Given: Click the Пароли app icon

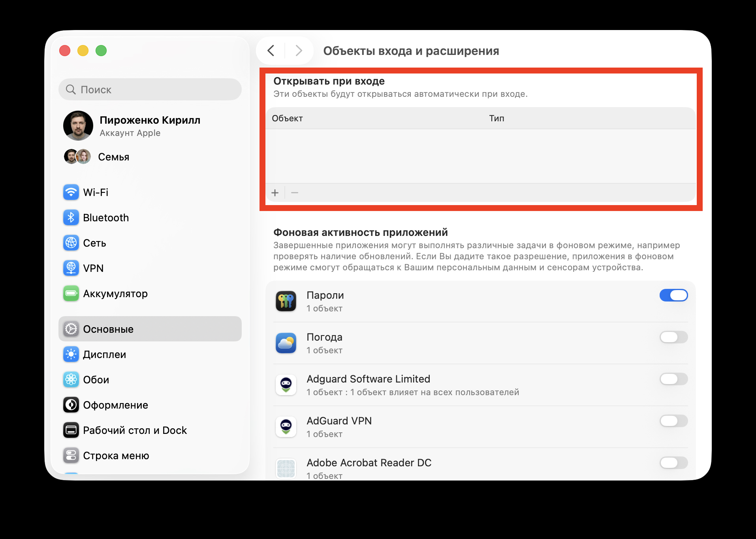Looking at the screenshot, I should click(286, 301).
